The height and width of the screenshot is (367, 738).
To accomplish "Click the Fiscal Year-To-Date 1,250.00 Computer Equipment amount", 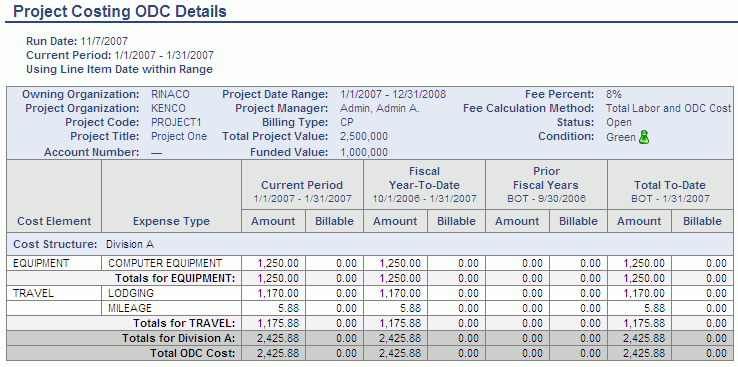I will 400,263.
